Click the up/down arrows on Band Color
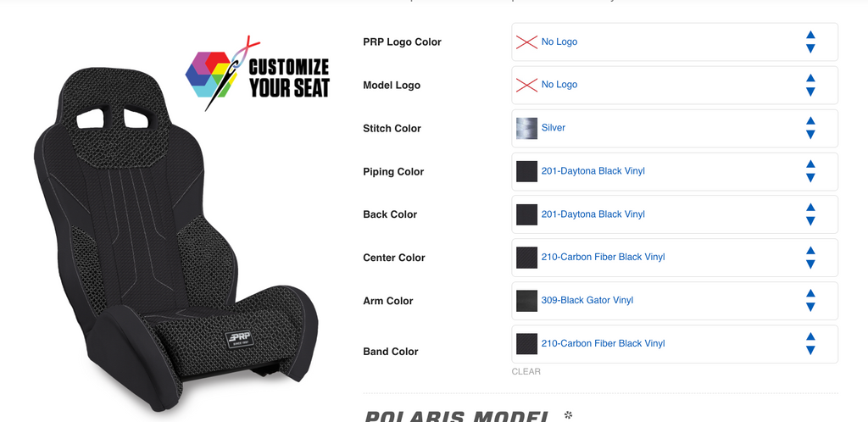 [810, 343]
